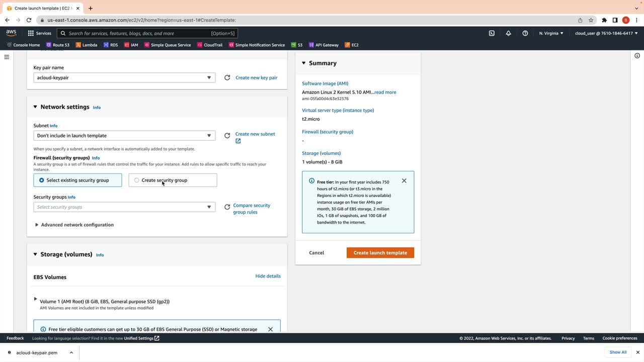The width and height of the screenshot is (644, 362).
Task: Open the Terms link in footer
Action: tap(589, 338)
